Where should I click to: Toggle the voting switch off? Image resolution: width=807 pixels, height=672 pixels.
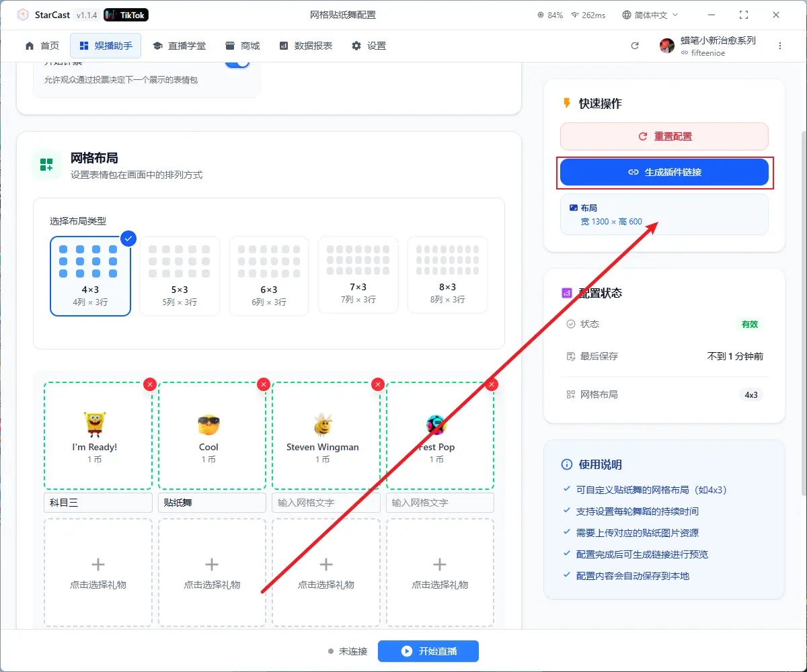pos(237,62)
